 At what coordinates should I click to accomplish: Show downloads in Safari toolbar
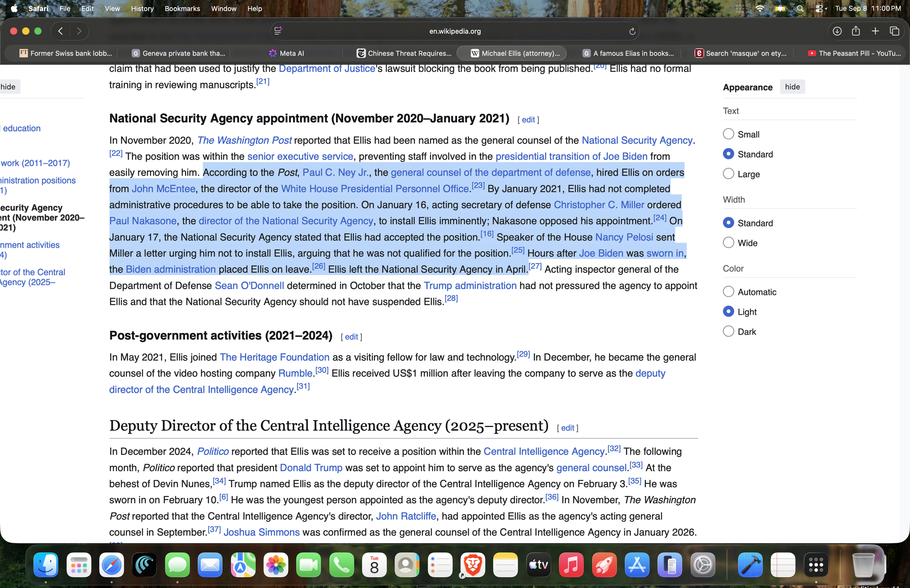pyautogui.click(x=837, y=31)
